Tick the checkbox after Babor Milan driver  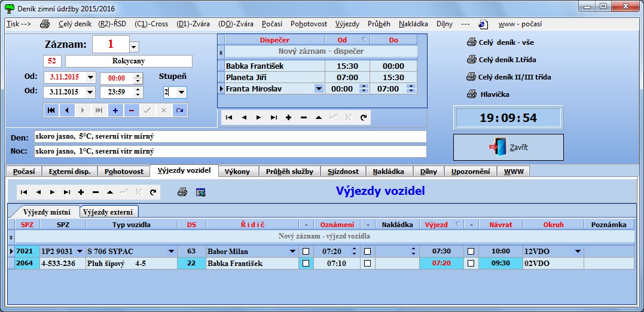point(306,252)
